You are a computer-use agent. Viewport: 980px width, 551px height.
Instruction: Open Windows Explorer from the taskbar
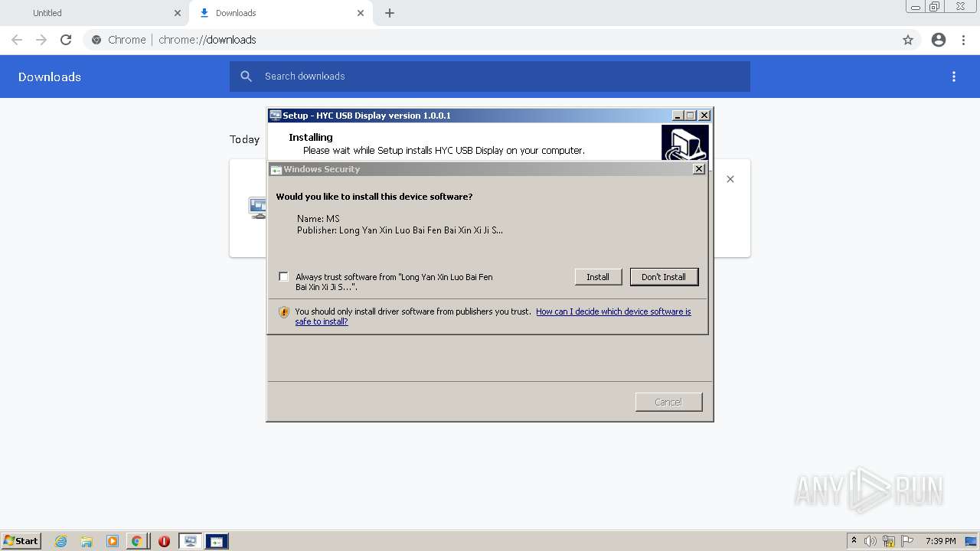click(87, 541)
